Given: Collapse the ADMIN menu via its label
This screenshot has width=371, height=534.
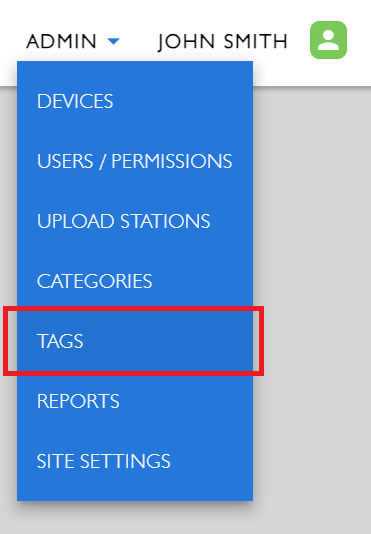Looking at the screenshot, I should coord(61,41).
